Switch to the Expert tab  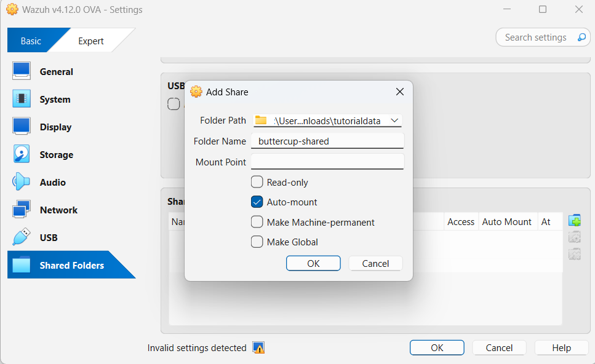(x=90, y=41)
